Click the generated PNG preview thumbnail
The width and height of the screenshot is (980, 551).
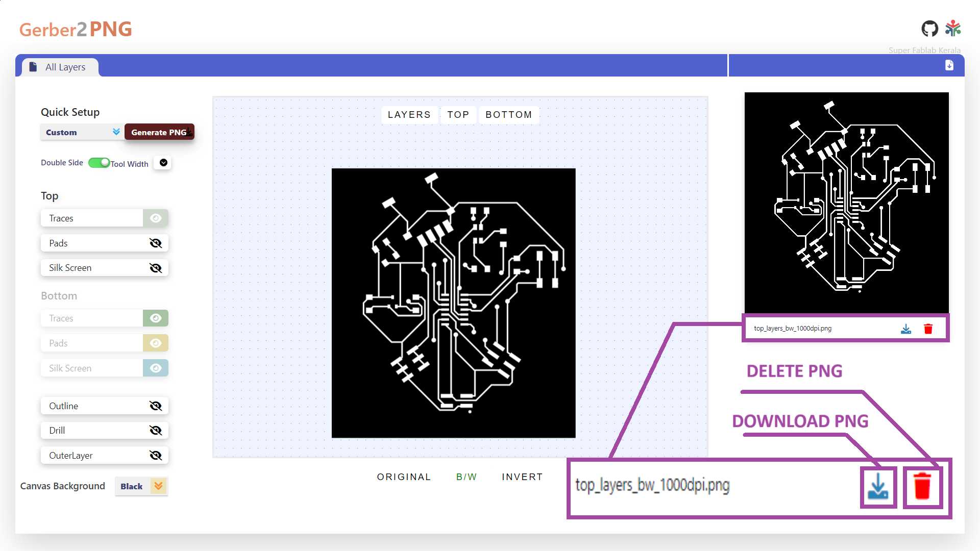click(846, 203)
